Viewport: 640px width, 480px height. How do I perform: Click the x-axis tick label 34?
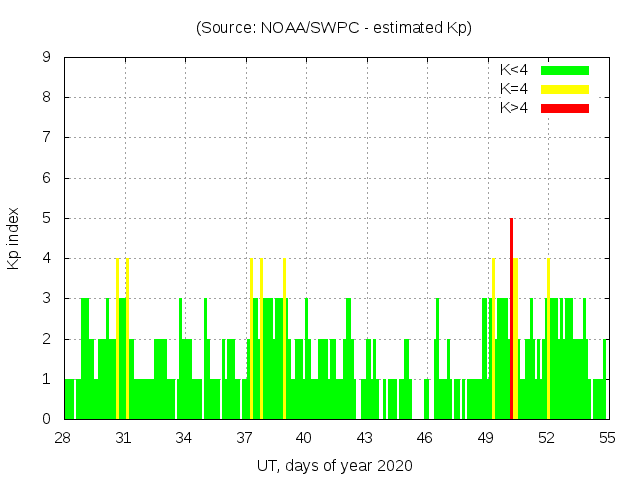coord(184,438)
